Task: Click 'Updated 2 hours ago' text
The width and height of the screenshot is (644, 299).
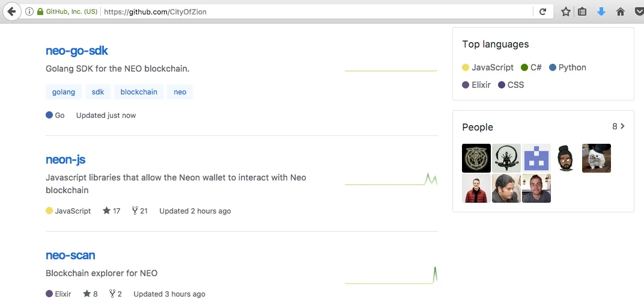Action: 195,211
